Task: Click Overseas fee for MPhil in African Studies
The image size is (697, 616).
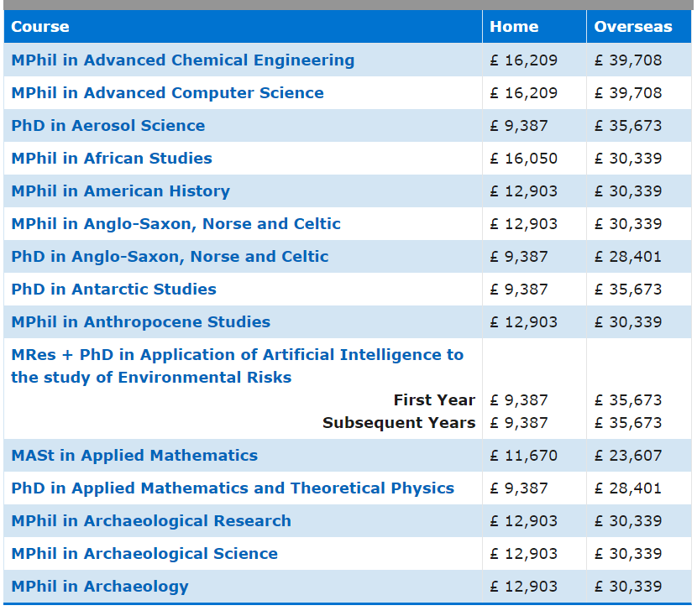Action: (x=628, y=159)
